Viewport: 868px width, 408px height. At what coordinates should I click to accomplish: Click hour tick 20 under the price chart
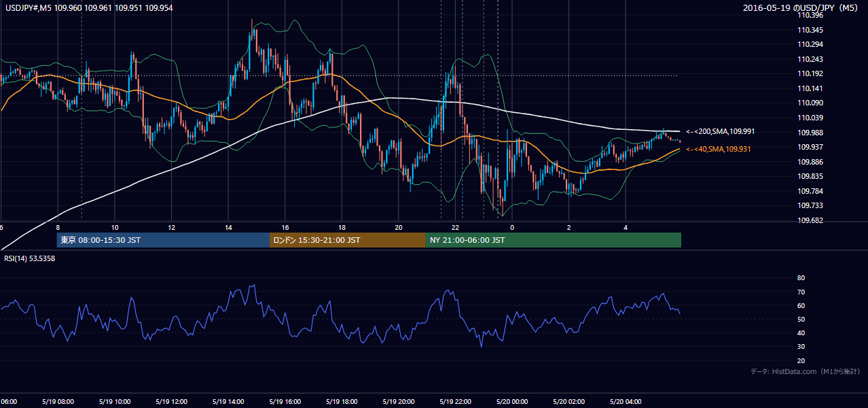point(399,228)
